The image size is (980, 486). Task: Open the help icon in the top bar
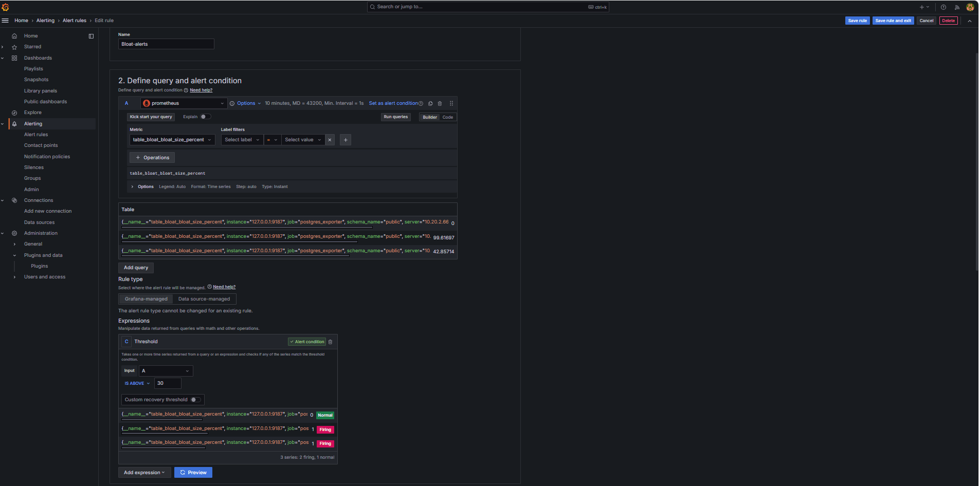click(943, 7)
